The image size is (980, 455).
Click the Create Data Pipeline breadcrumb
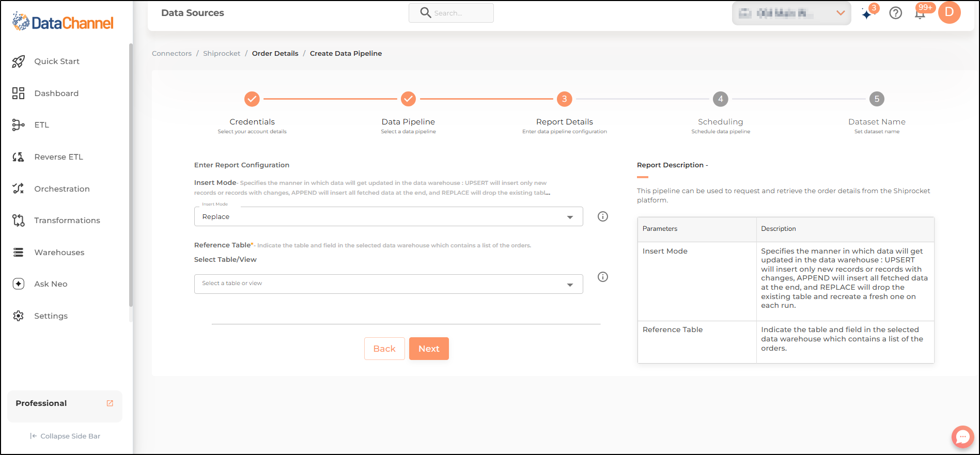(346, 53)
